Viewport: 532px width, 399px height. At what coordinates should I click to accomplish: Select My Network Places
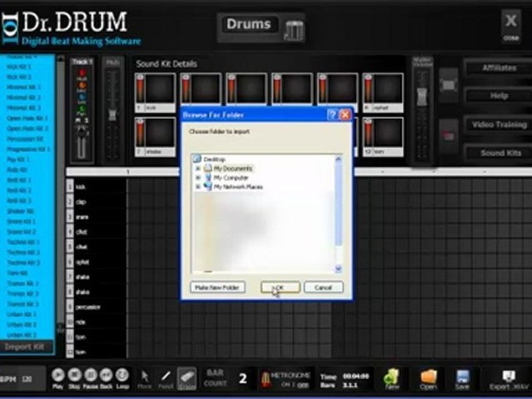pyautogui.click(x=238, y=187)
